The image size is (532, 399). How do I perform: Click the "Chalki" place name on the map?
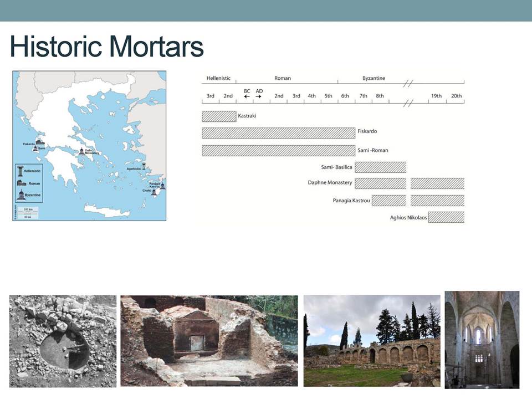point(146,191)
